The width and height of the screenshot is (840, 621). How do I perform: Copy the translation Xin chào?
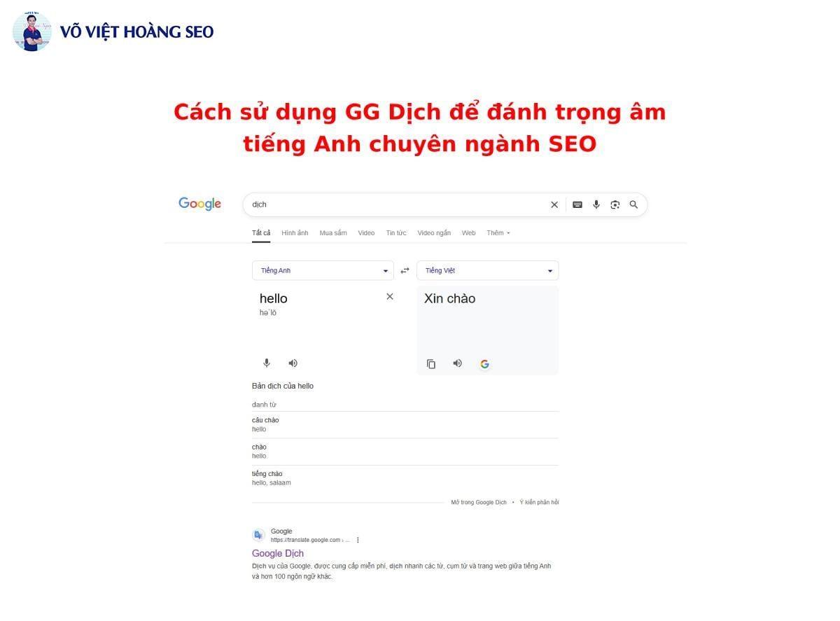(x=431, y=363)
